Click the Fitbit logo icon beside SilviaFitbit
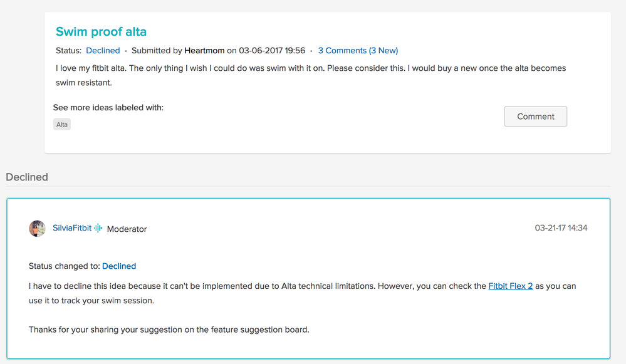 (98, 228)
